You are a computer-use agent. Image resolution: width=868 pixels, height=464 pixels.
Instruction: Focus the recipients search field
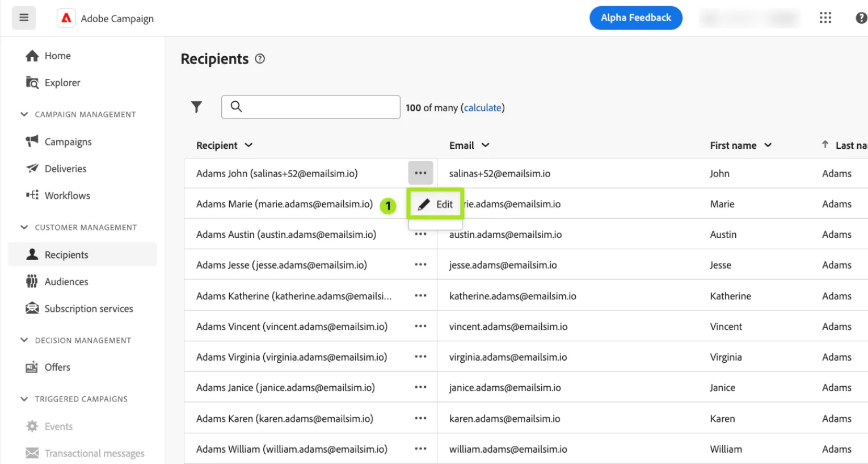(311, 107)
